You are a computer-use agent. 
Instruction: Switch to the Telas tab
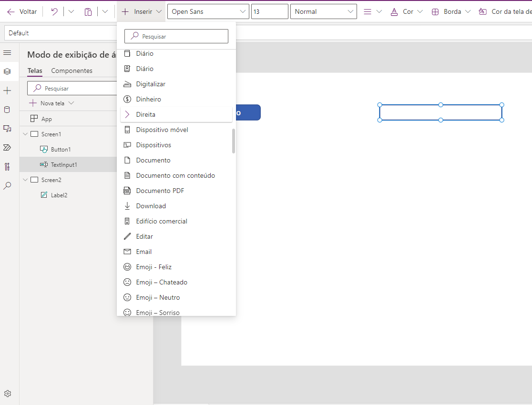35,71
